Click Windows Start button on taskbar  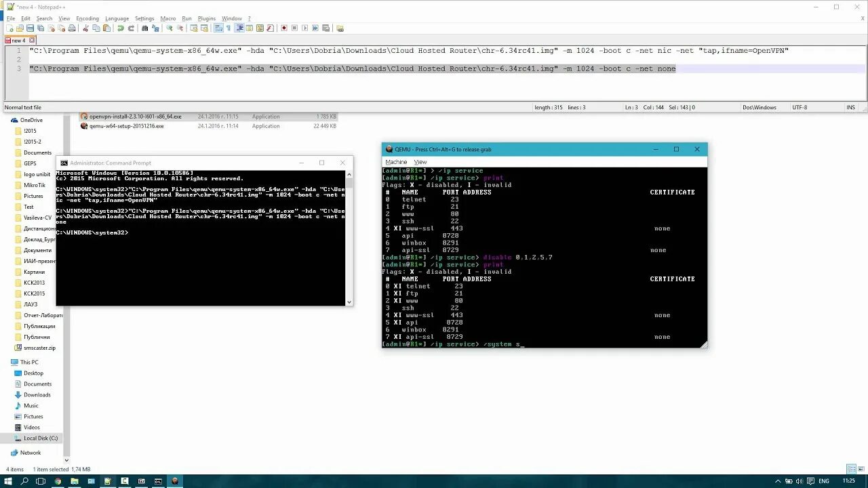point(7,481)
